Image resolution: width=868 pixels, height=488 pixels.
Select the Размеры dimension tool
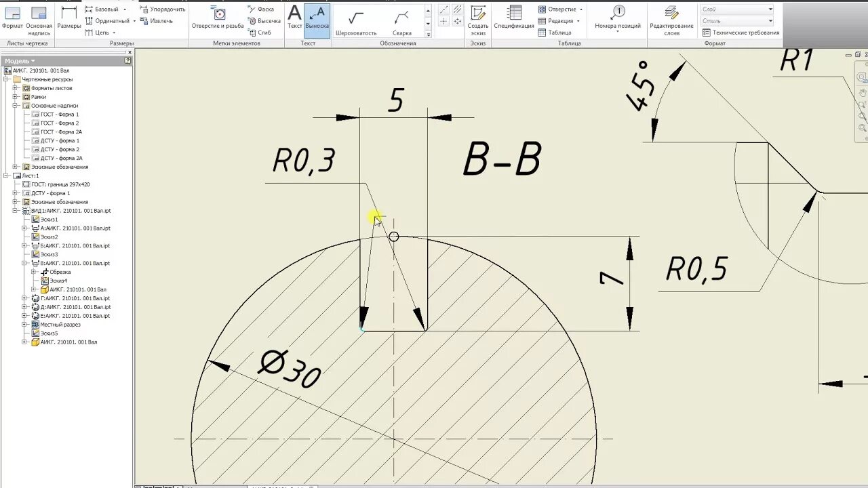point(68,18)
